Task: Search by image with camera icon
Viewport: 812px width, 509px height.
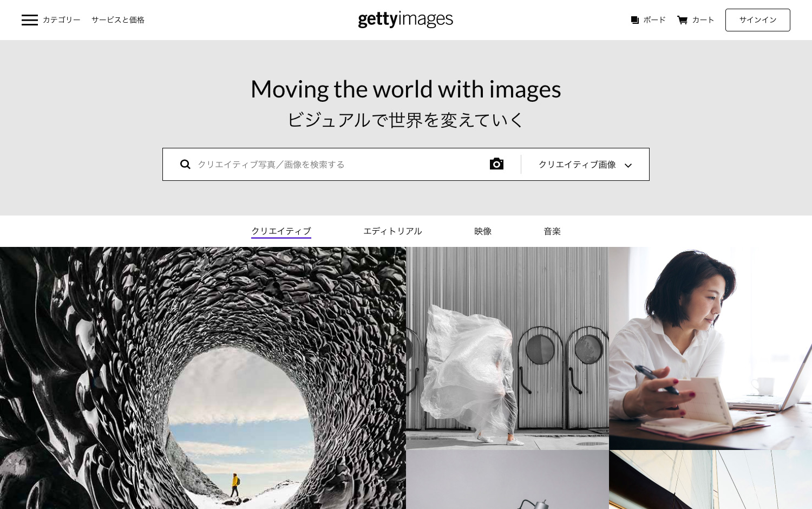Action: (x=496, y=164)
